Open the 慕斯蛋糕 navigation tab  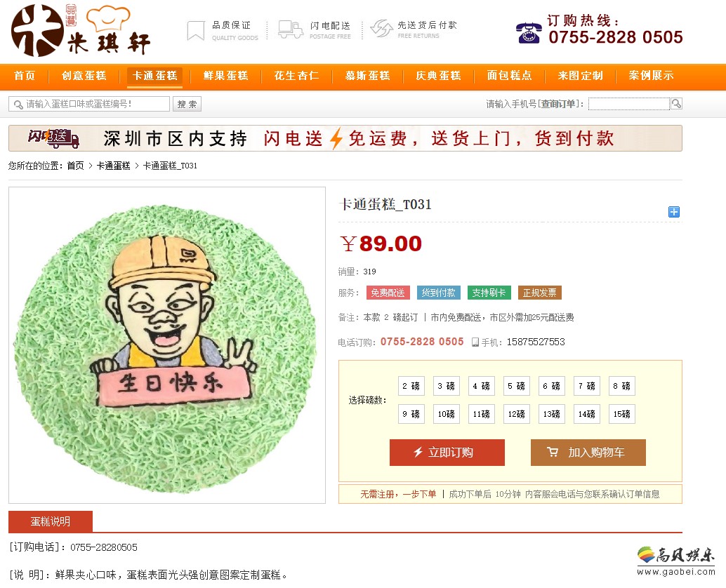tap(368, 76)
